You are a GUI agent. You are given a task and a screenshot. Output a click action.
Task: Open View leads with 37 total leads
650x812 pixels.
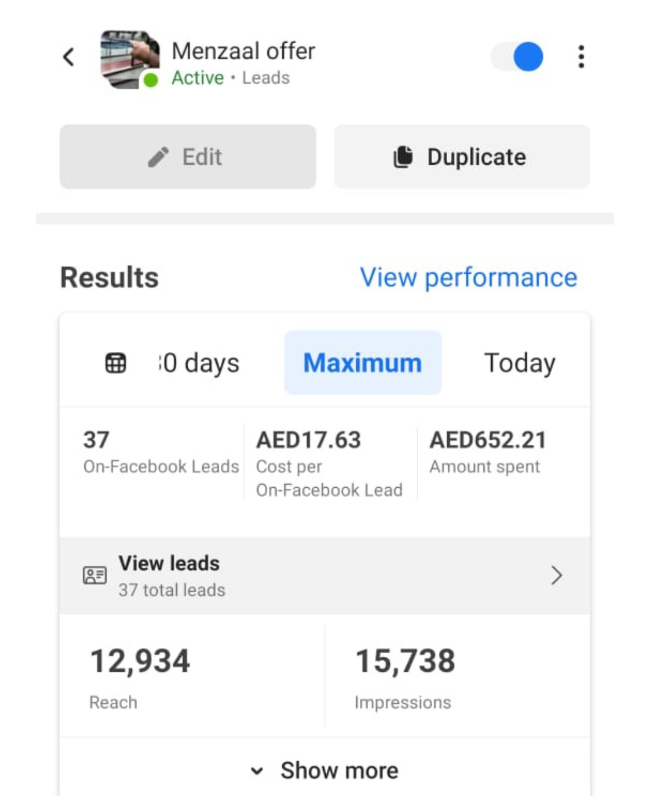click(171, 576)
